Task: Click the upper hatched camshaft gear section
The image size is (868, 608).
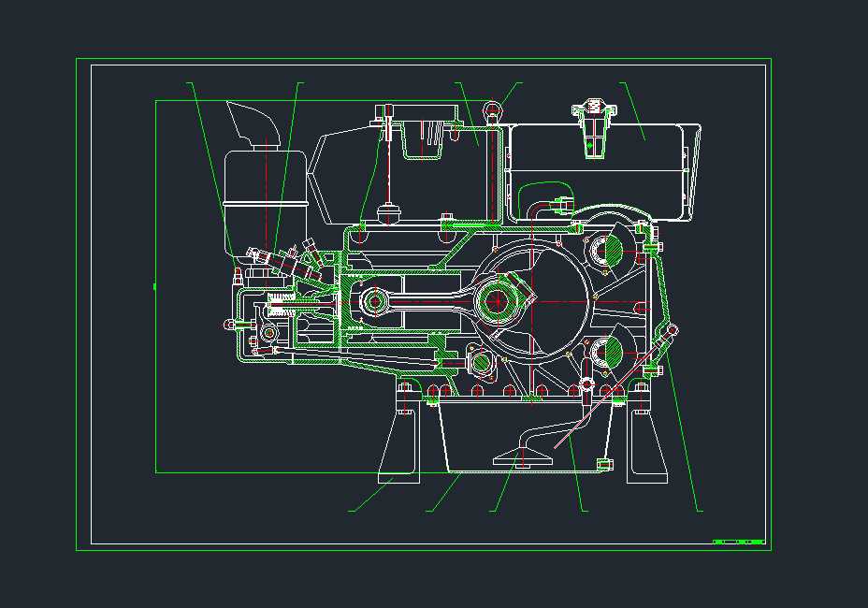Action: 614,251
